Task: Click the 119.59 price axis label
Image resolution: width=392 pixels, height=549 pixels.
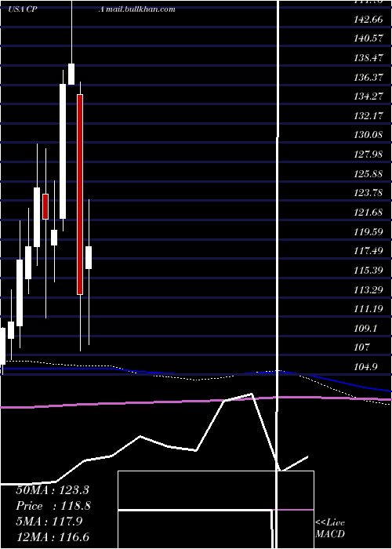Action: click(x=368, y=231)
